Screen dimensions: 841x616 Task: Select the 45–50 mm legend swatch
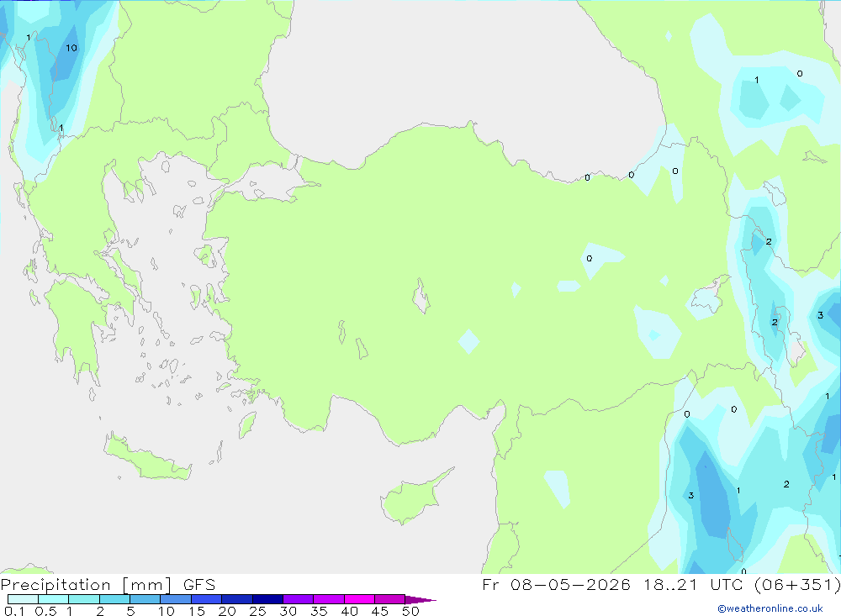point(389,599)
